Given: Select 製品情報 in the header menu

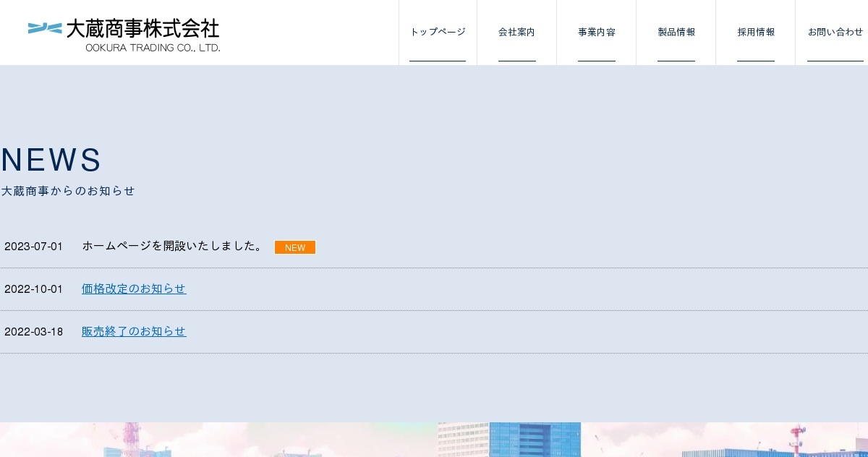Looking at the screenshot, I should (676, 32).
